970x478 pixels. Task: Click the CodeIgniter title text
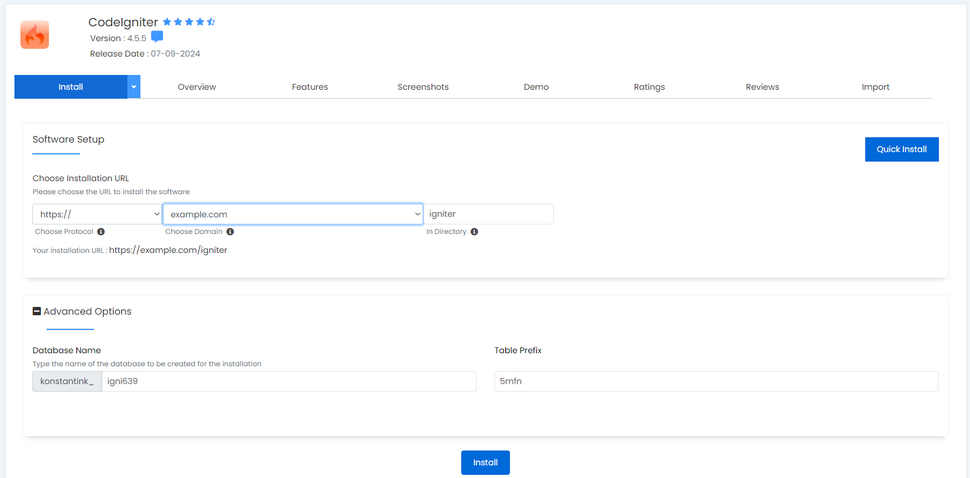click(x=123, y=22)
